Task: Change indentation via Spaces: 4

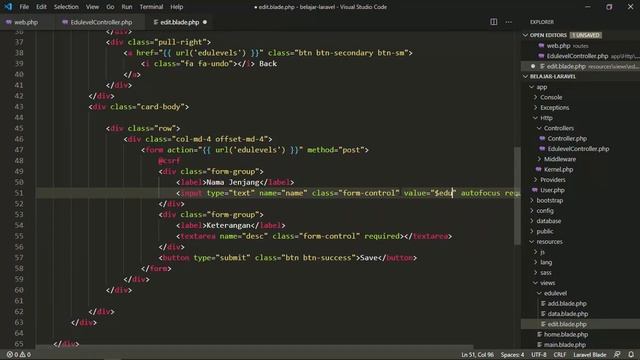Action: (512, 355)
